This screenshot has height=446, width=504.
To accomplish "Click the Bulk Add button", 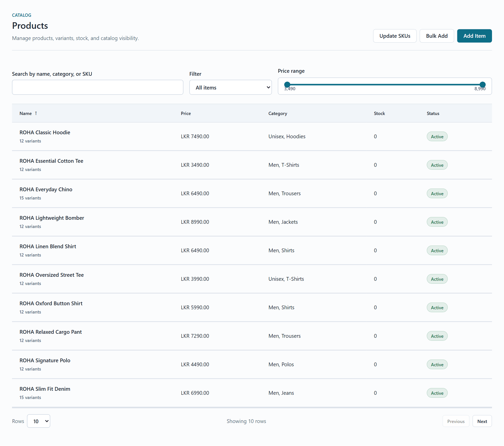I will [436, 36].
